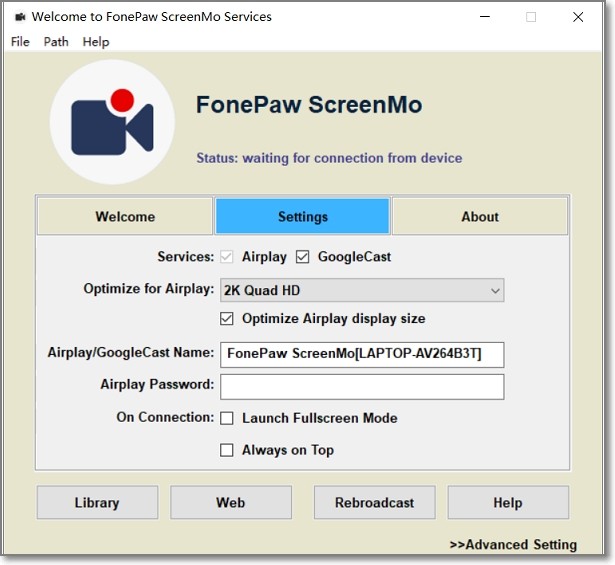Click the Airplay/GoogleCast Name field
The image size is (615, 565).
coord(362,354)
